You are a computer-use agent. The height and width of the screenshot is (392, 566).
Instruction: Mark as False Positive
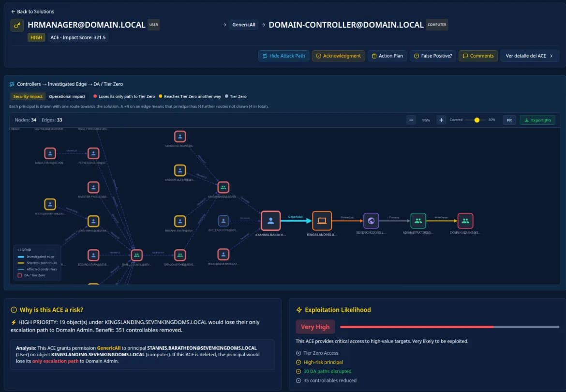pyautogui.click(x=433, y=56)
